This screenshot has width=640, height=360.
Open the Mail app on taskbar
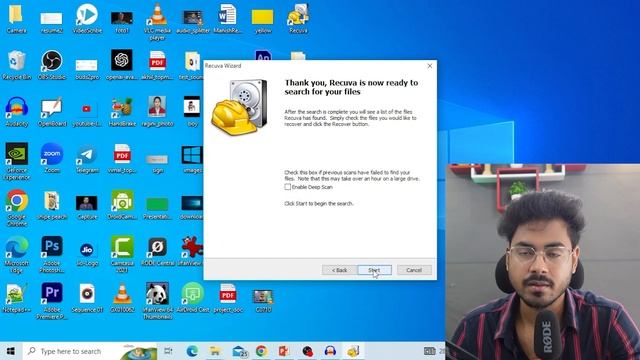240,351
